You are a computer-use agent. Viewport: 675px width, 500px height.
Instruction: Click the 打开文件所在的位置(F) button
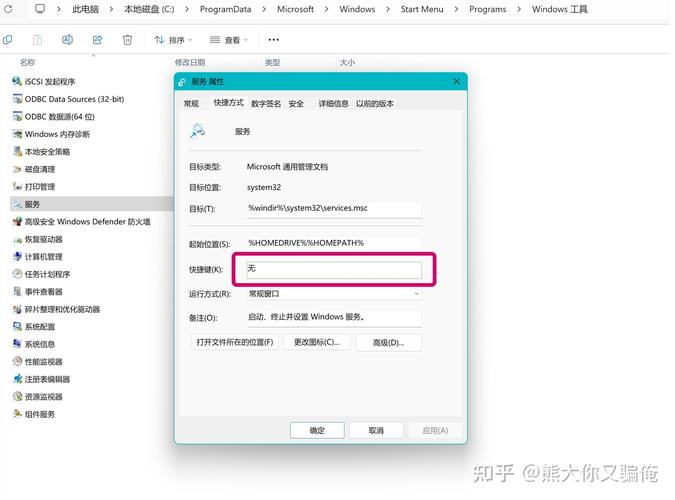pos(235,342)
